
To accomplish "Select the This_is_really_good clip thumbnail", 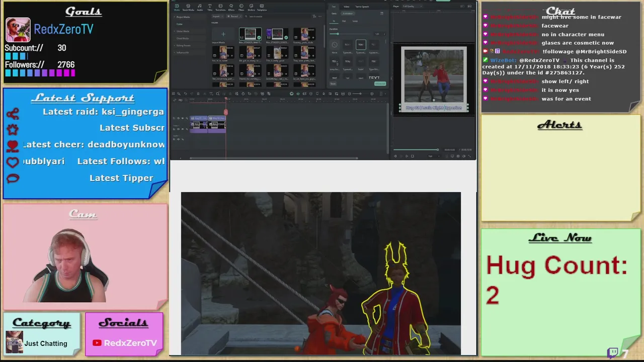I will coord(277,52).
